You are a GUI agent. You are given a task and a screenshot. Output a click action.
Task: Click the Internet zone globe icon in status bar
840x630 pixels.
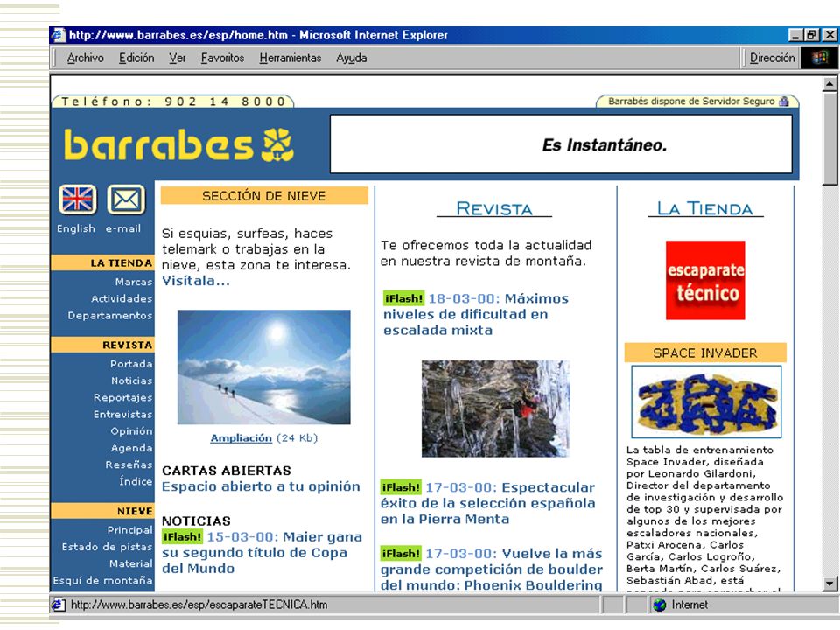660,605
